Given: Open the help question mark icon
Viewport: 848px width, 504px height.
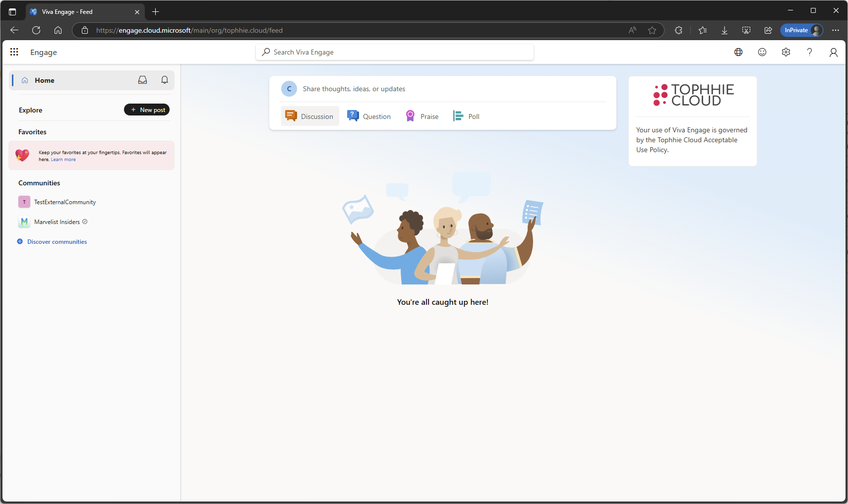Looking at the screenshot, I should click(810, 52).
